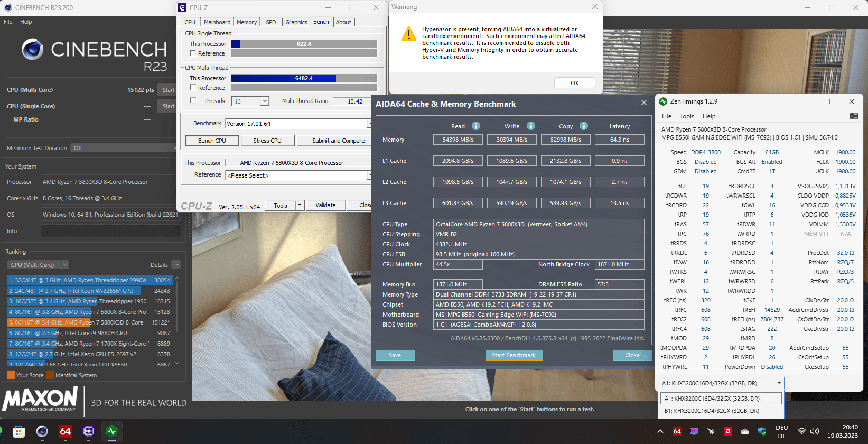The height and width of the screenshot is (444, 868).
Task: Click the CPU-Z title bar icon
Action: [183, 7]
